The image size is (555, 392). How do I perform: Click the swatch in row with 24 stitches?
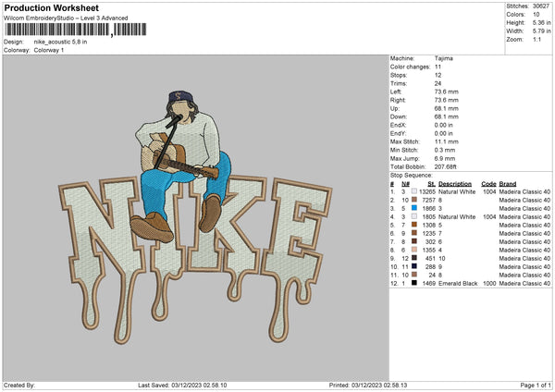[414, 275]
